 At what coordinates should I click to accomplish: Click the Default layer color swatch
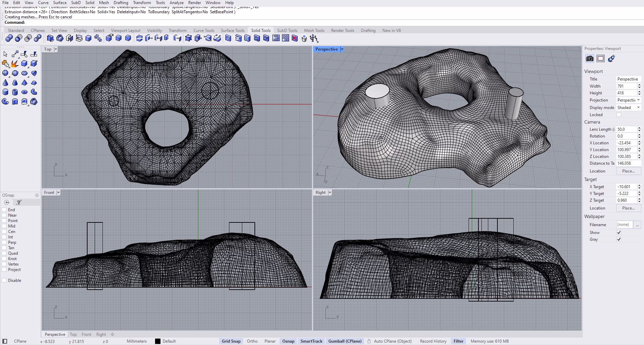157,341
